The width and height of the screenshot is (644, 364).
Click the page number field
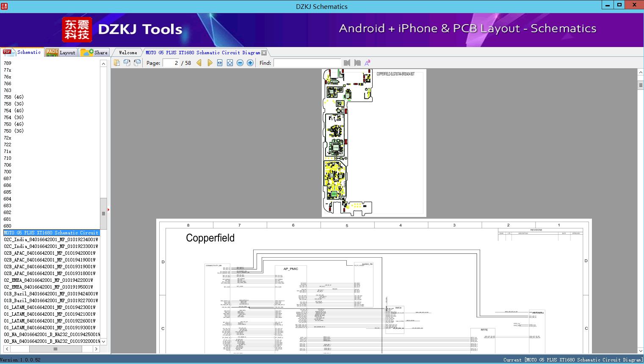point(171,63)
